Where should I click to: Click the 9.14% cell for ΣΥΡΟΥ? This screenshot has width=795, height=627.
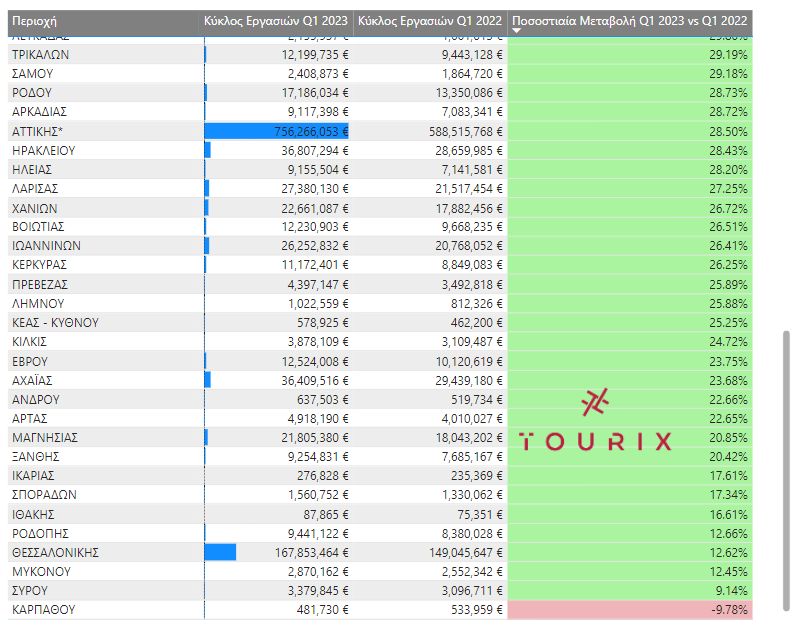point(630,590)
